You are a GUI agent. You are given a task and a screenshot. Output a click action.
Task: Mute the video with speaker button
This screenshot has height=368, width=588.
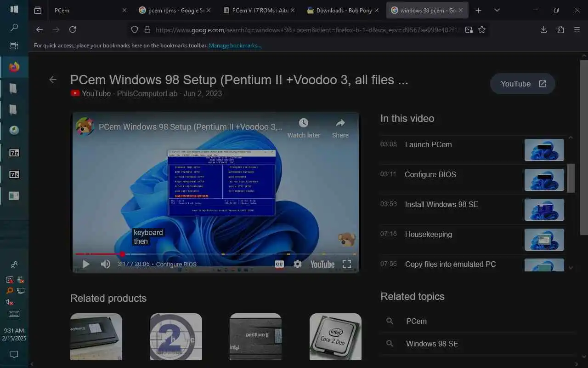click(x=106, y=264)
